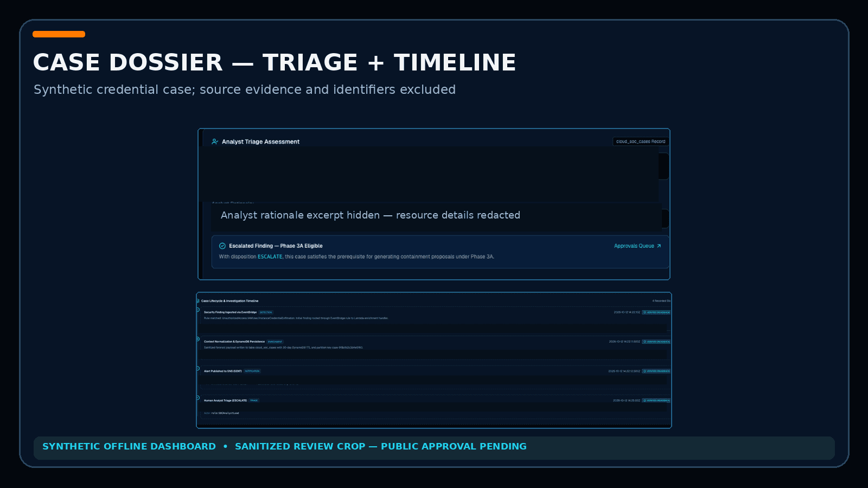Click the TRIAGE tag
This screenshot has height=488, width=868.
coord(254,401)
